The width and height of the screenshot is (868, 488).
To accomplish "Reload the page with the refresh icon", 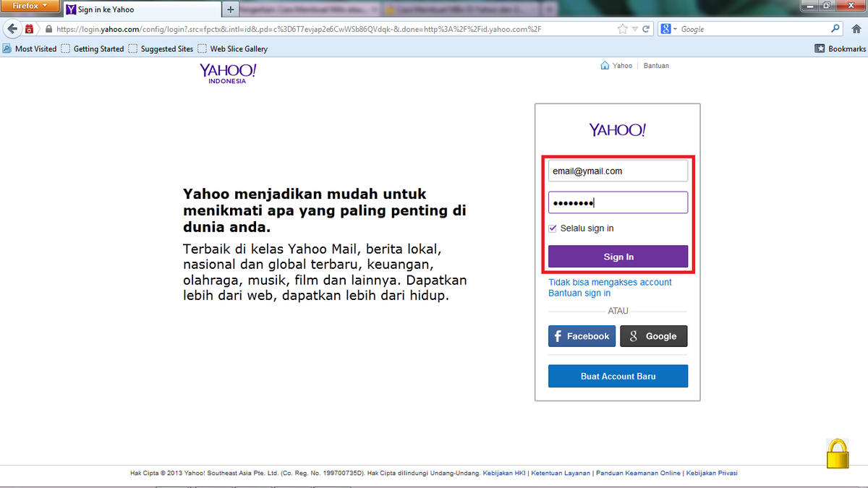I will point(646,30).
